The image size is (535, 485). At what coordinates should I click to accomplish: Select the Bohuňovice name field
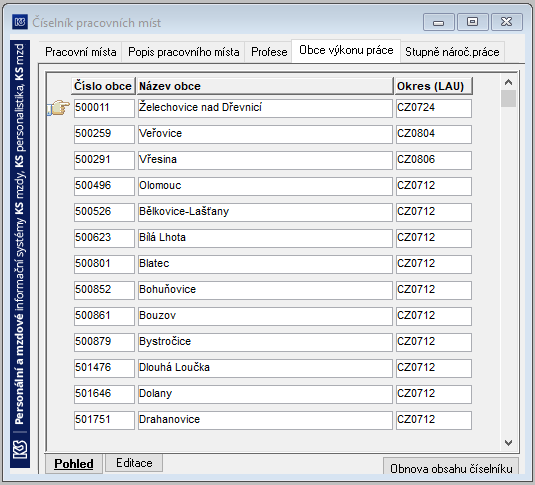pyautogui.click(x=265, y=290)
